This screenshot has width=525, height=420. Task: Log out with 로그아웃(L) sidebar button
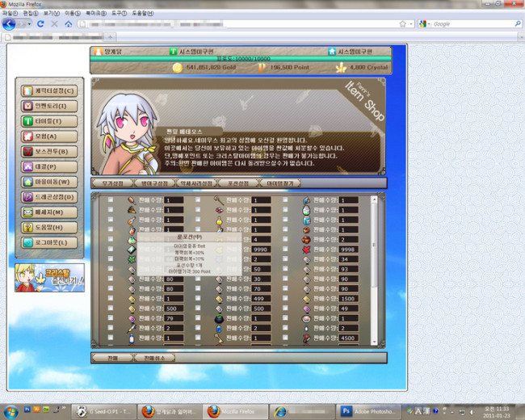(x=49, y=242)
